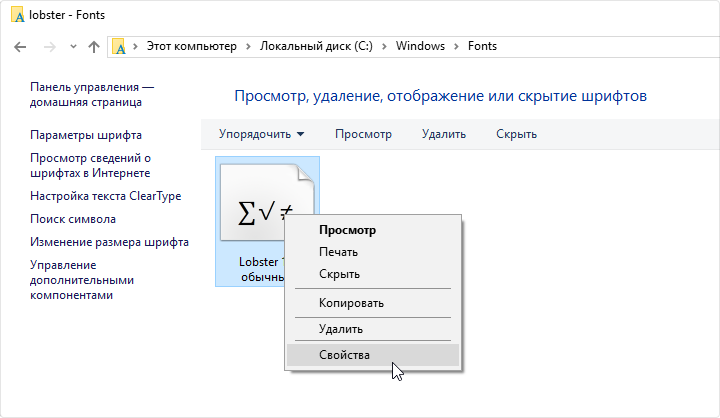The height and width of the screenshot is (418, 720).
Task: Choose Просмотр in context menu
Action: [x=373, y=230]
